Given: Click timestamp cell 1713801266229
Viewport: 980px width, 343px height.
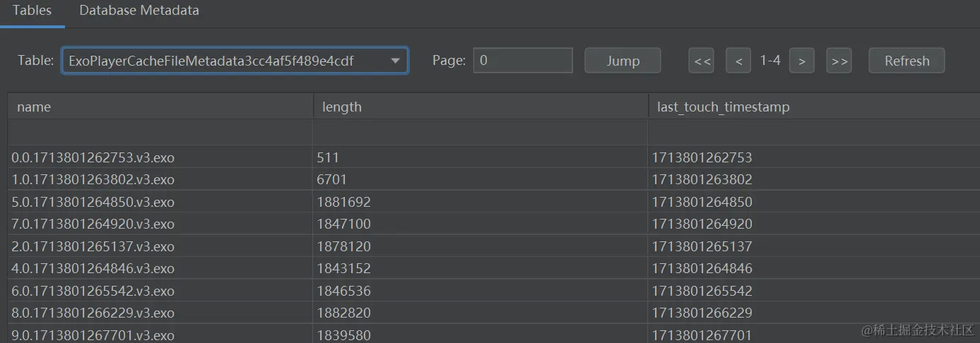Looking at the screenshot, I should [x=814, y=313].
